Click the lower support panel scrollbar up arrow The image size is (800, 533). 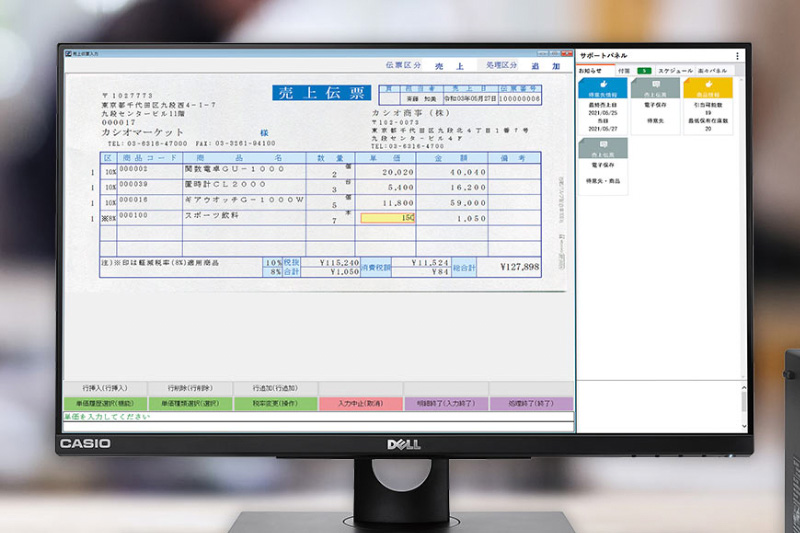click(x=744, y=388)
